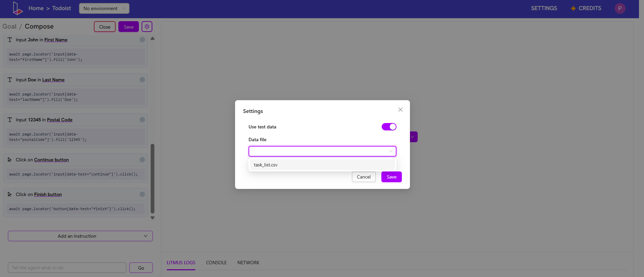Click the Goal breadcrumb
Screen dimensions: 644x277
pos(9,27)
